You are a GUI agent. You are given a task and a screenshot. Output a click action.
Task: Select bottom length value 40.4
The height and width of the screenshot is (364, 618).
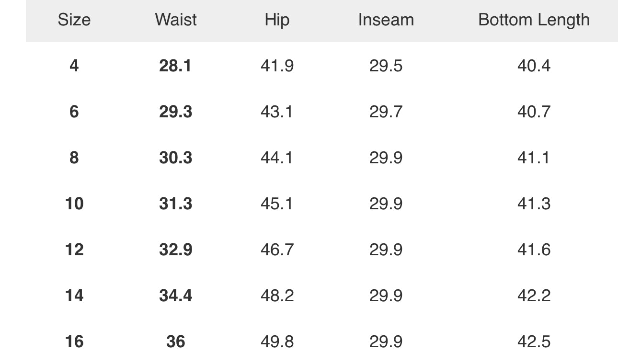(534, 66)
